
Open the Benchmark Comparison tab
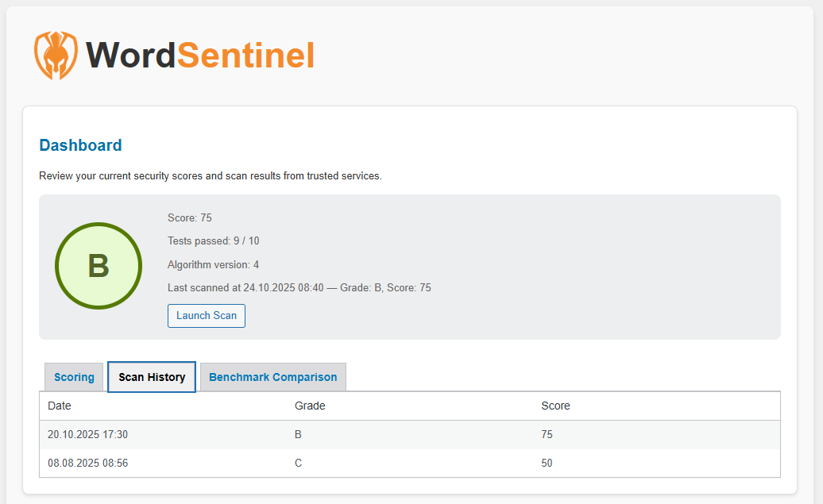click(x=272, y=377)
